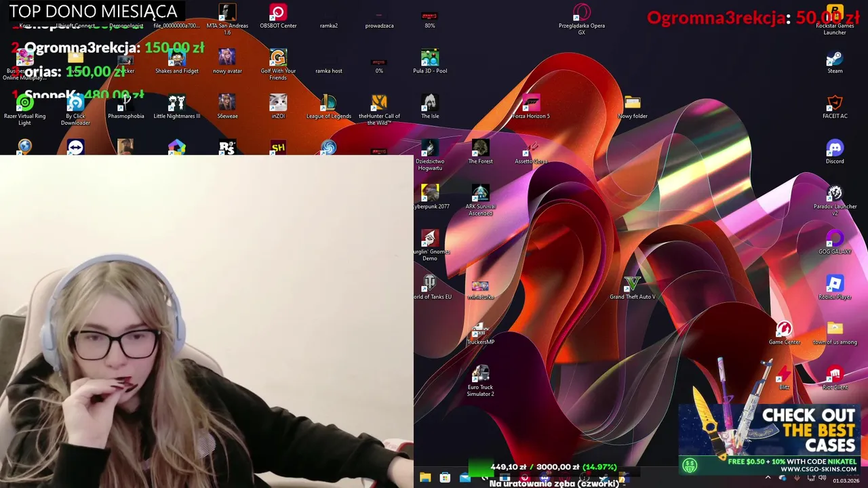
Task: Launch The Forest shortcut
Action: pyautogui.click(x=480, y=152)
